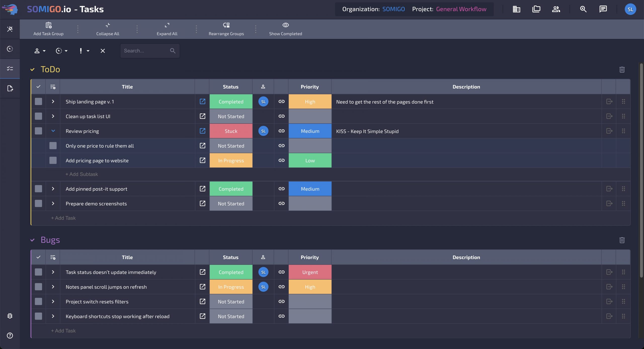This screenshot has height=349, width=644.
Task: Collapse the Bugs group chevron
Action: 32,240
